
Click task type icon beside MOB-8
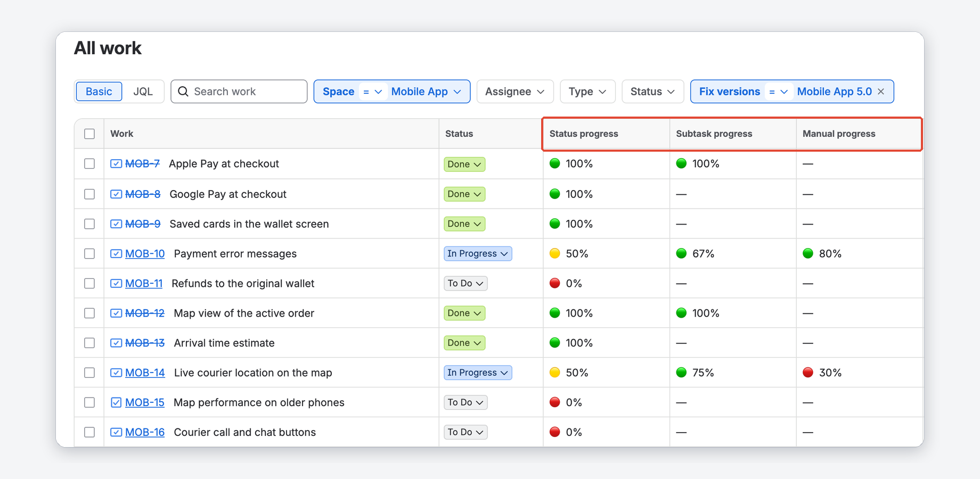(x=116, y=194)
